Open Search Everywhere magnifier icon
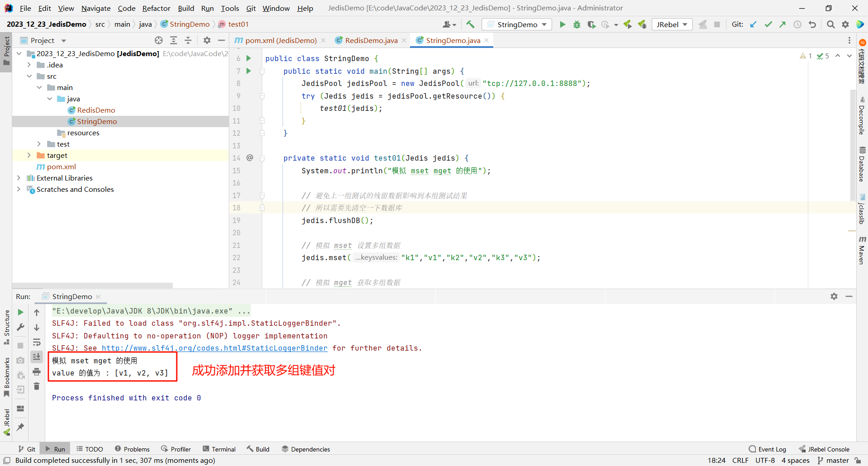868x466 pixels. click(831, 24)
